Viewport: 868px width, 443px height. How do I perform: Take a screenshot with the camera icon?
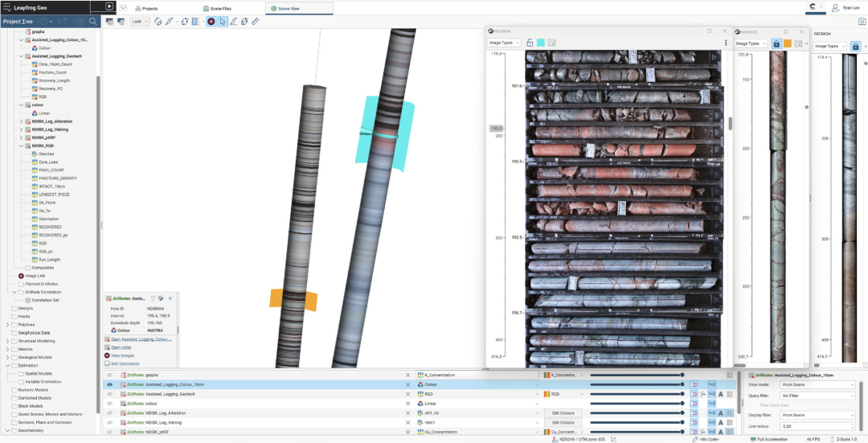click(862, 22)
